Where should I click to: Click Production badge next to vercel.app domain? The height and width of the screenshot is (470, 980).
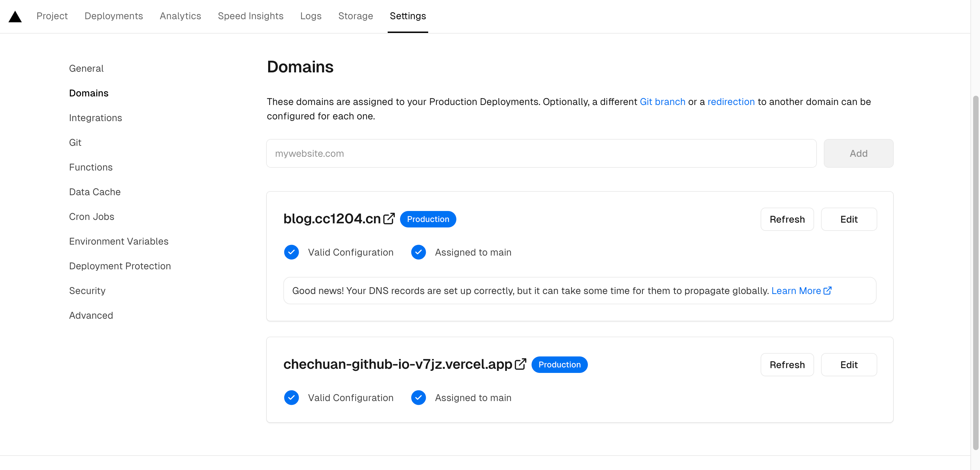[x=559, y=365]
